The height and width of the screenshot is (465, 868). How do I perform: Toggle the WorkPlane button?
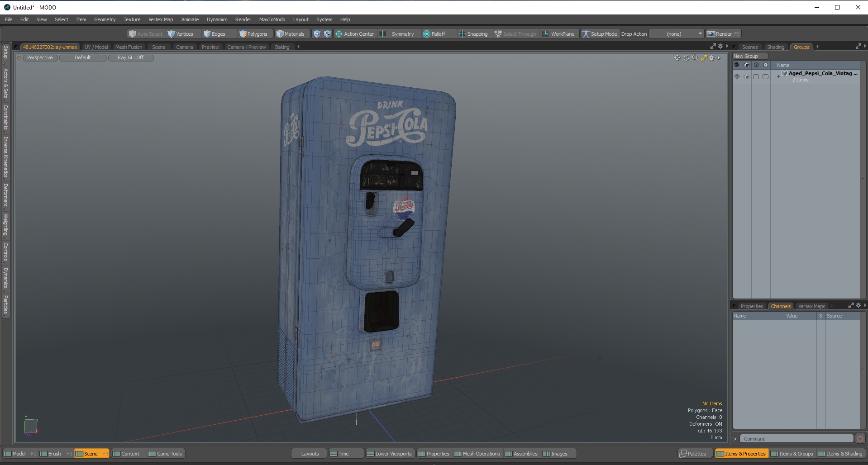pos(558,34)
